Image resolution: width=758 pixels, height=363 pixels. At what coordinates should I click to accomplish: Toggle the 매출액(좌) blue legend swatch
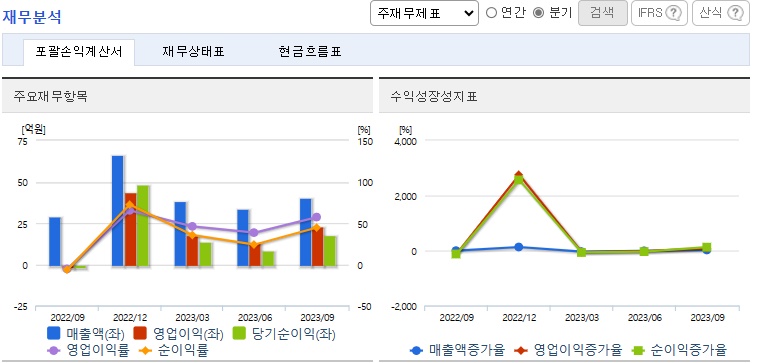tap(54, 334)
